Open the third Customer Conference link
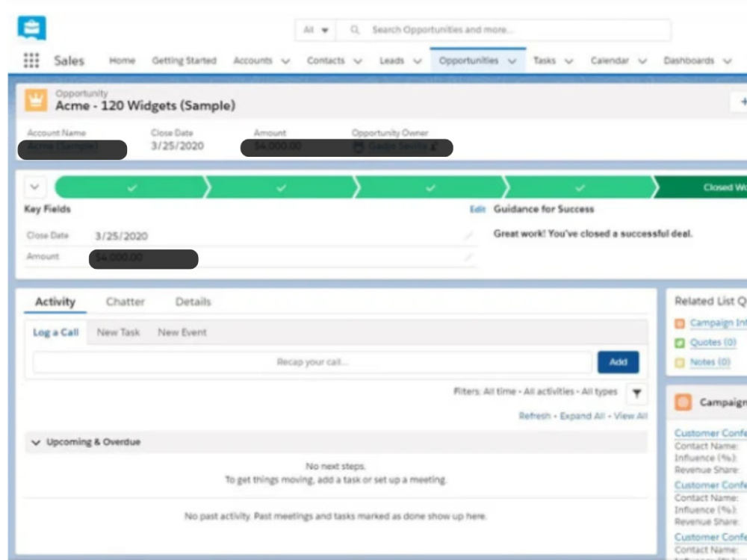Viewport: 747px width, 560px height. [710, 537]
